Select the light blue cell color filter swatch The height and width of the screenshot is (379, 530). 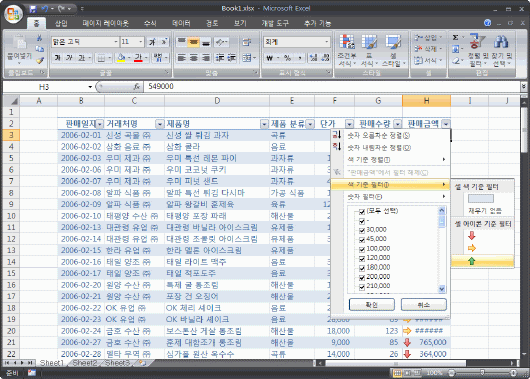[480, 199]
